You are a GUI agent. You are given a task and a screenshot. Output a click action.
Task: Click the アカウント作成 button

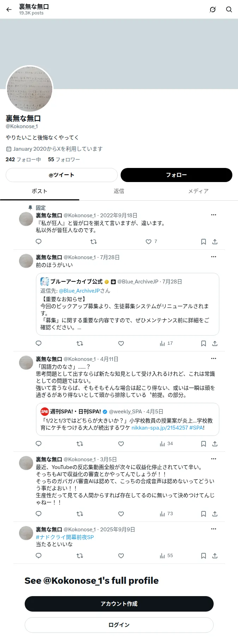coord(119,604)
